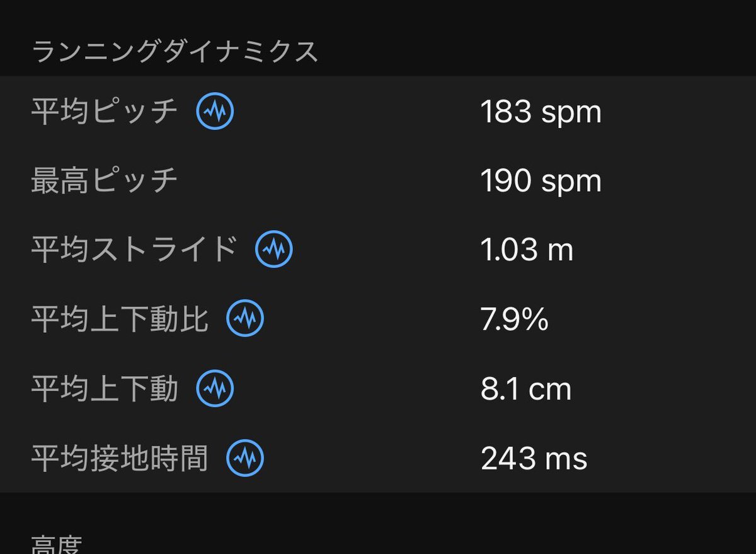Tap the waveform icon beside 平均上下動比

(x=245, y=318)
